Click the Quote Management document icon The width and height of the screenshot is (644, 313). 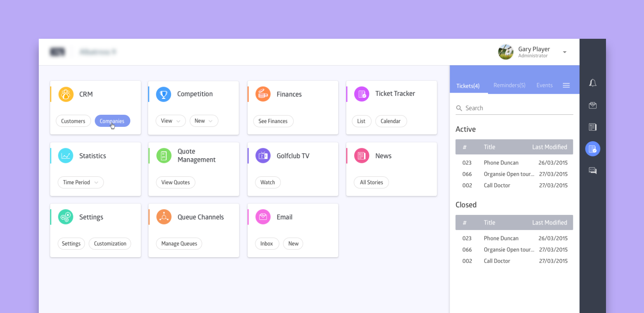tap(164, 156)
